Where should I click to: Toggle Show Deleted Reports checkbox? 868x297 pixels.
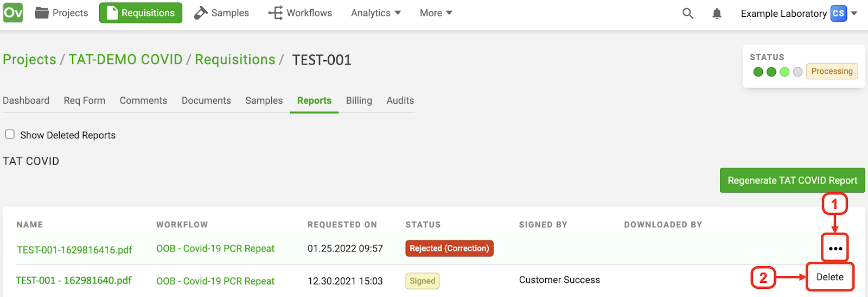10,134
